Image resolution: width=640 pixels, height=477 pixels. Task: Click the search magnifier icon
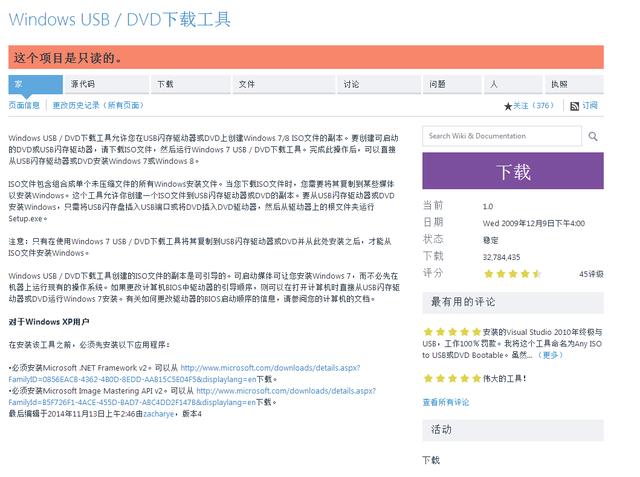pyautogui.click(x=593, y=136)
